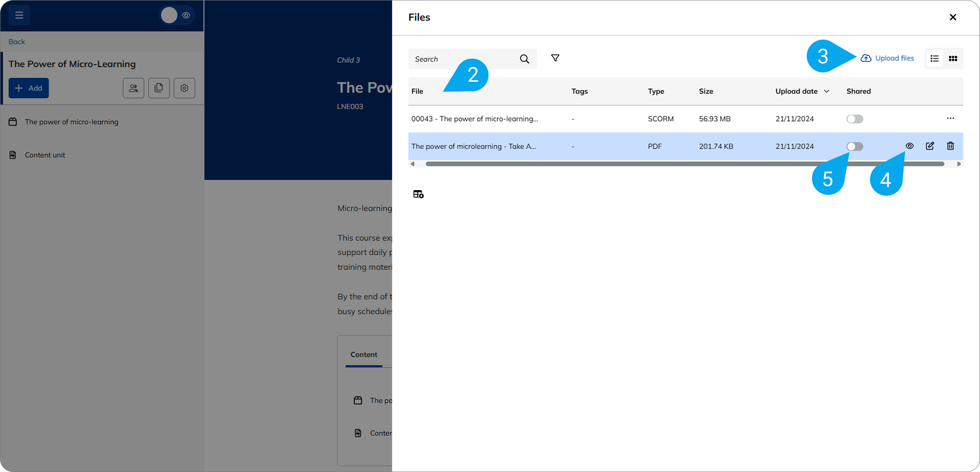Viewport: 980px width, 472px height.
Task: Switch to list view layout
Action: click(934, 59)
